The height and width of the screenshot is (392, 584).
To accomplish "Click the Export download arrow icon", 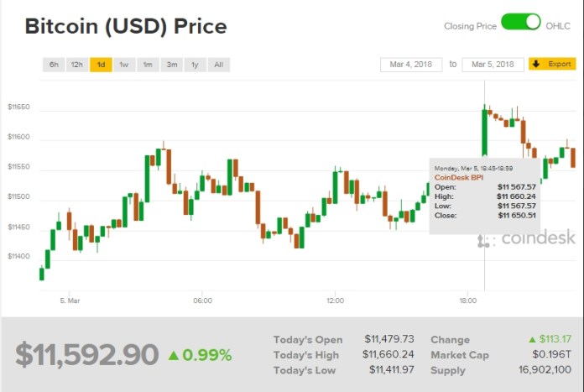I will (x=537, y=65).
